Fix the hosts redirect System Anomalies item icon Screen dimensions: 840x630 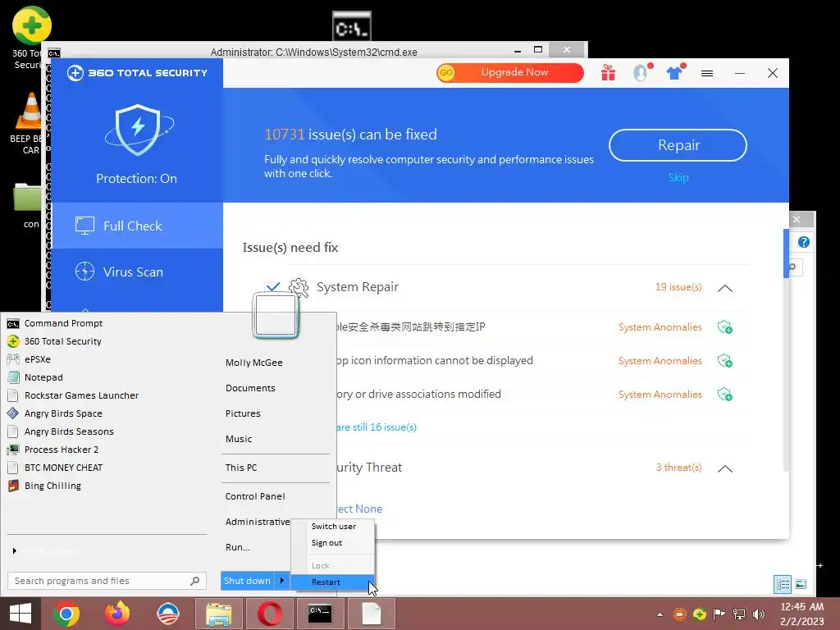coord(725,327)
